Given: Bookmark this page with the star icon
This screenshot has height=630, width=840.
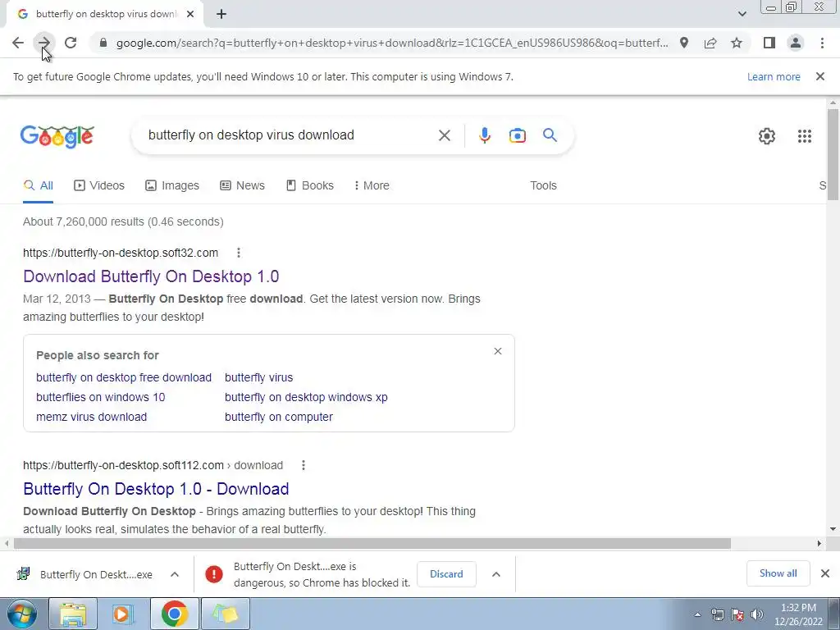Looking at the screenshot, I should pos(737,43).
